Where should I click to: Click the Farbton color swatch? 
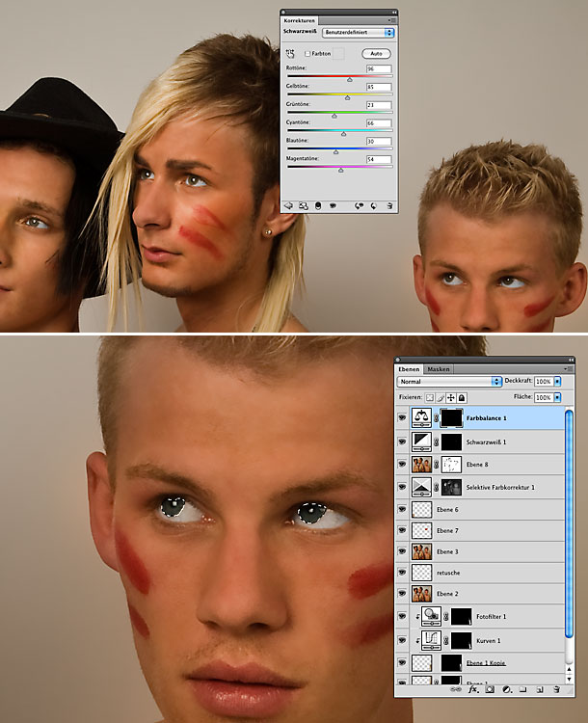tap(339, 54)
